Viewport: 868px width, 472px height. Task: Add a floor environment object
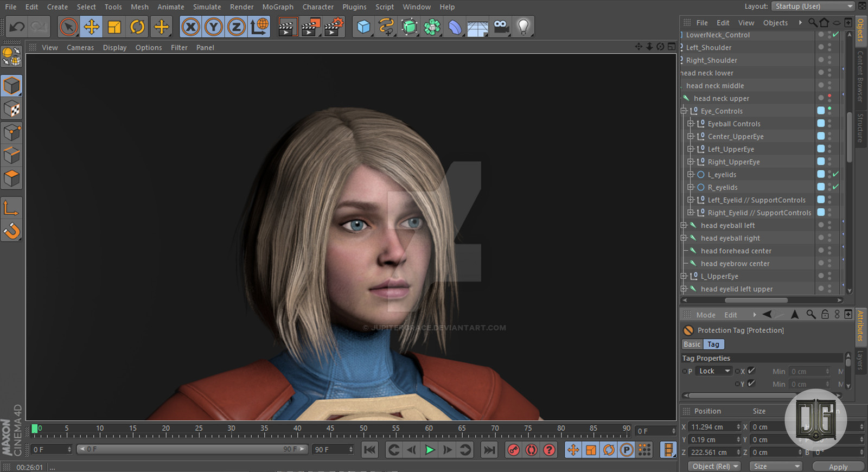(477, 27)
